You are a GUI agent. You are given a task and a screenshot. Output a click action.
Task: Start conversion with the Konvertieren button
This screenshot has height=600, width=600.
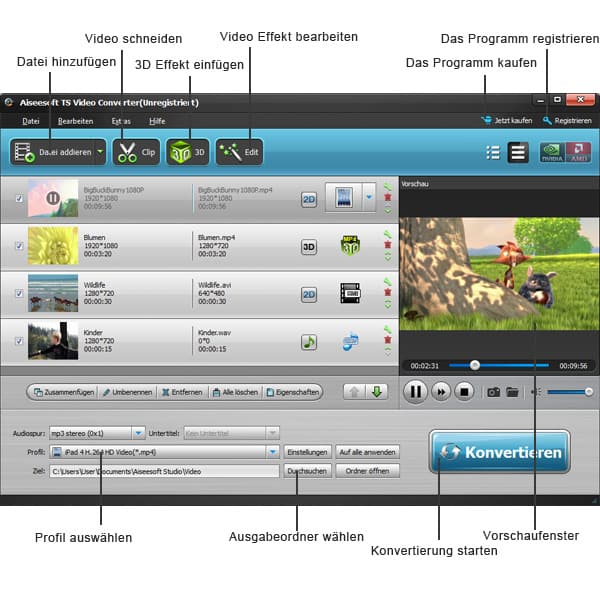click(x=500, y=452)
